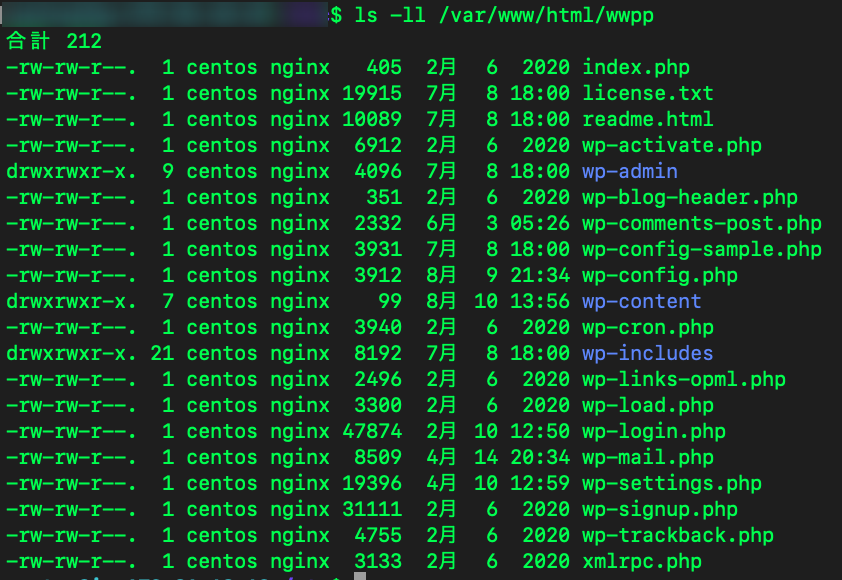Viewport: 842px width, 580px height.
Task: Select file size 19396 of wp-settings.php
Action: click(x=372, y=484)
